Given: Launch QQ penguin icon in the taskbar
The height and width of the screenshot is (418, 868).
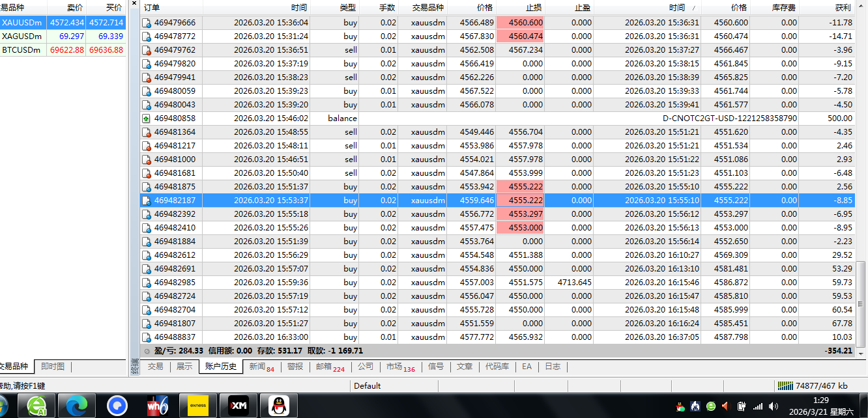Looking at the screenshot, I should click(x=279, y=406).
